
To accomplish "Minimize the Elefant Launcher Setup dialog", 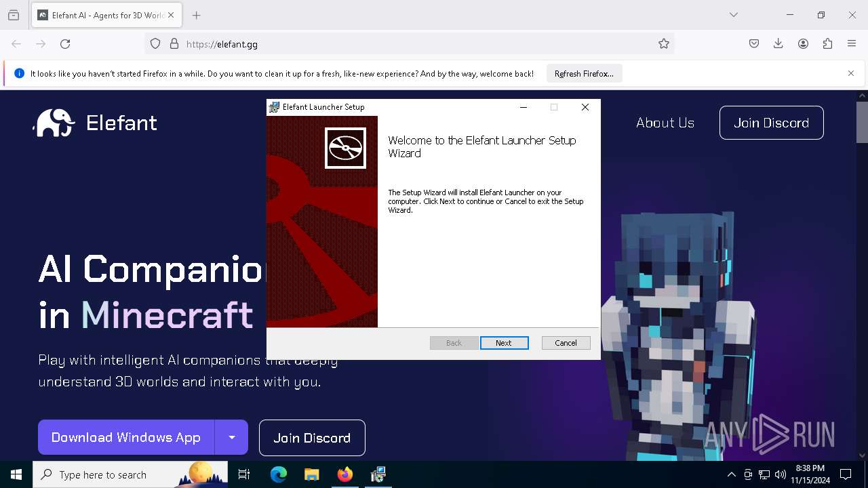I will pyautogui.click(x=524, y=107).
